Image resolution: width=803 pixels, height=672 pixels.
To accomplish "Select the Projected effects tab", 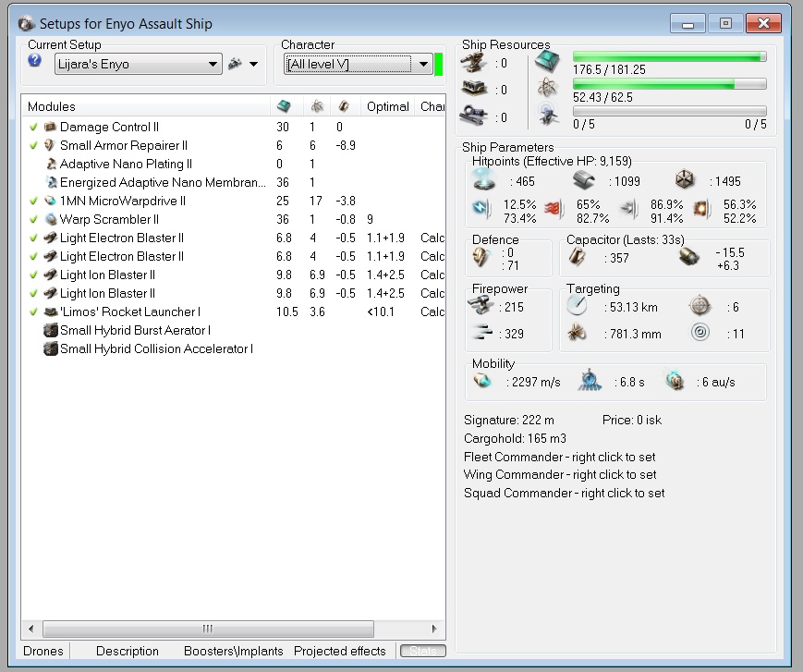I will tap(339, 651).
